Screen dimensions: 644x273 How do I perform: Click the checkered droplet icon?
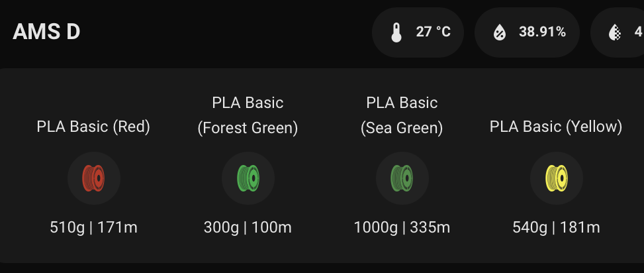pos(615,32)
